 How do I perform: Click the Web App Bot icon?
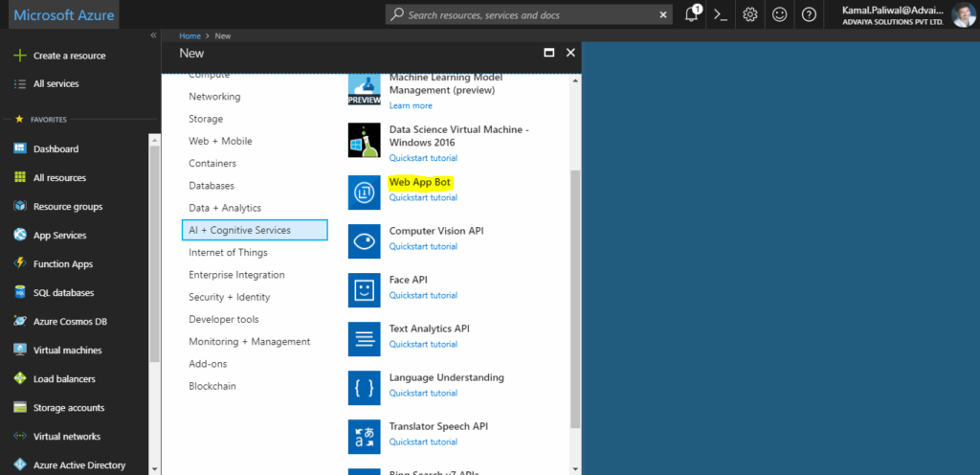365,192
